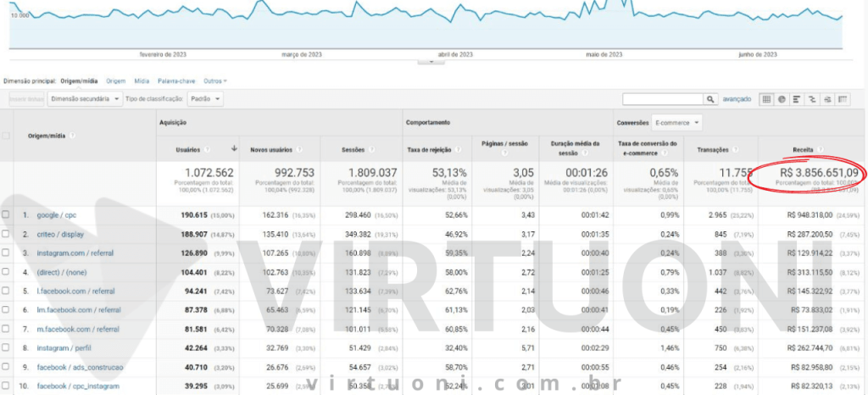
Task: Select all rows with the header checkbox
Action: pos(6,136)
